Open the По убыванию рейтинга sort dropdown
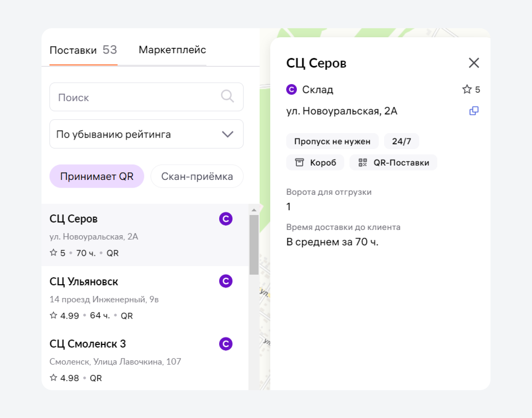This screenshot has width=532, height=418. coord(146,134)
